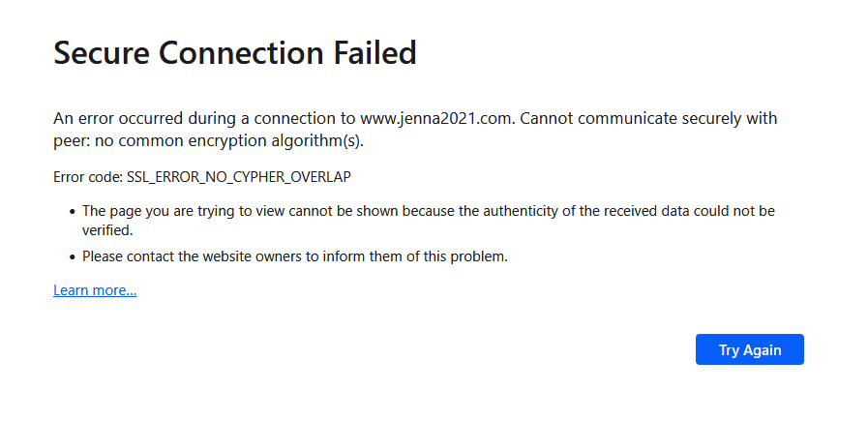Click the Try Again button
This screenshot has width=868, height=421.
point(749,349)
